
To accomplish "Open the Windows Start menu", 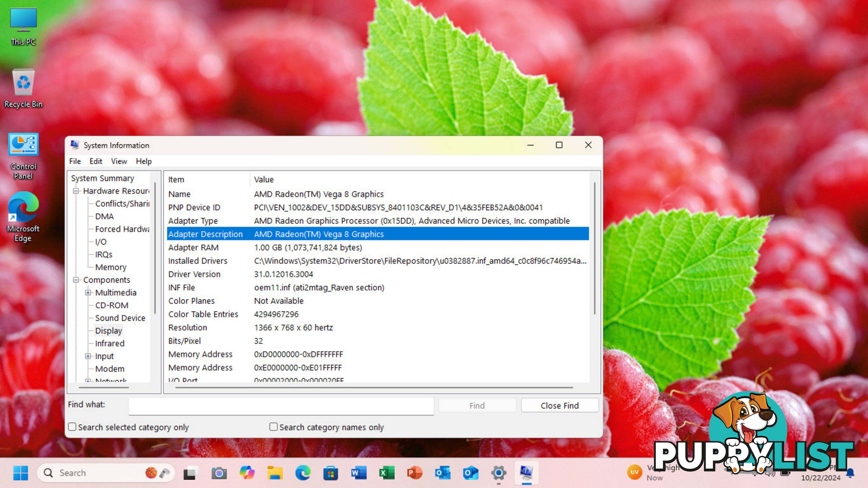I will click(21, 473).
